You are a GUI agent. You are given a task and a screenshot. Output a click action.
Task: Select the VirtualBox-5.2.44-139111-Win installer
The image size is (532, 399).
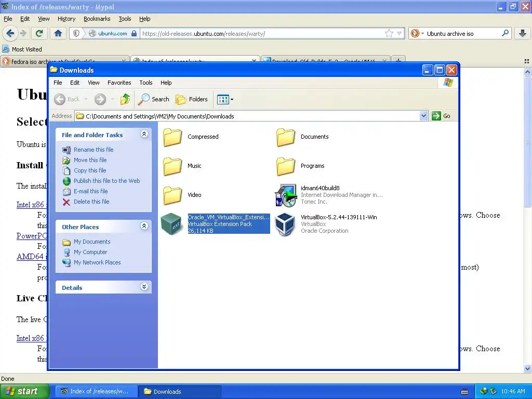point(326,224)
